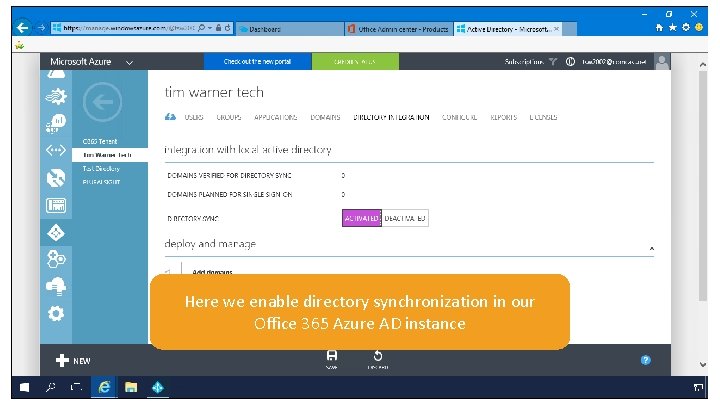The image size is (720, 405).
Task: Open the quick start cloud icon tab
Action: [x=170, y=117]
